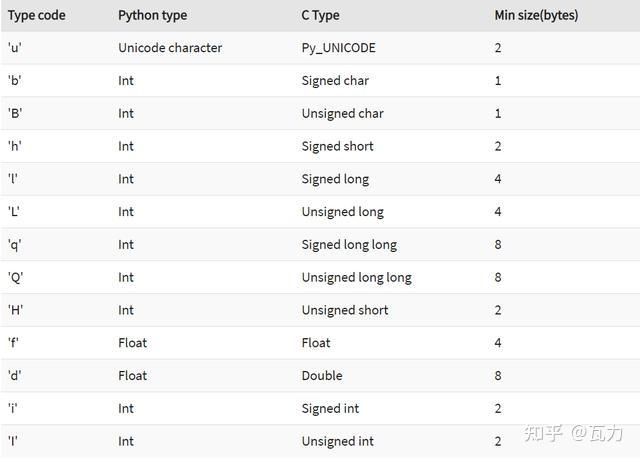Viewport: 640px width, 459px height.
Task: Click the 'Signed long long' cell
Action: coord(349,244)
